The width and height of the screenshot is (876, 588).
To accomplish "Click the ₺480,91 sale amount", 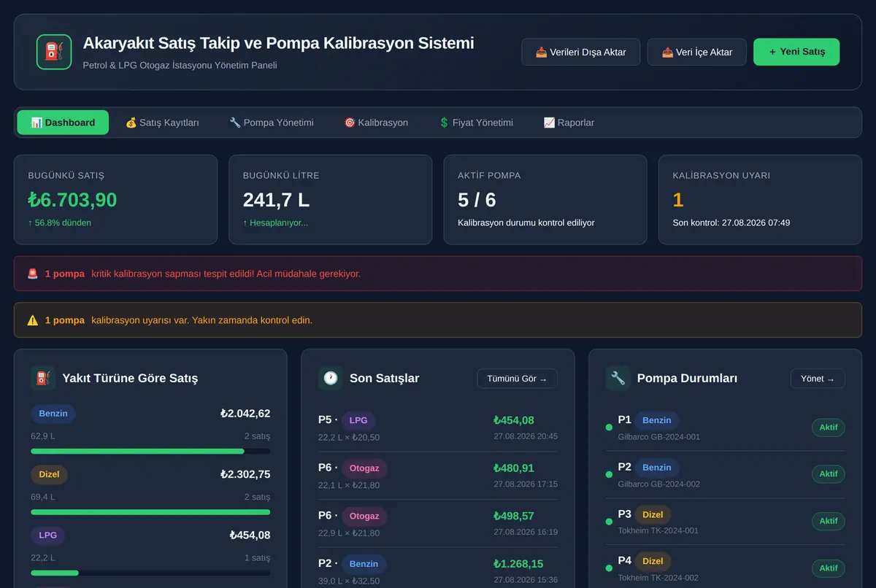I will [x=514, y=468].
